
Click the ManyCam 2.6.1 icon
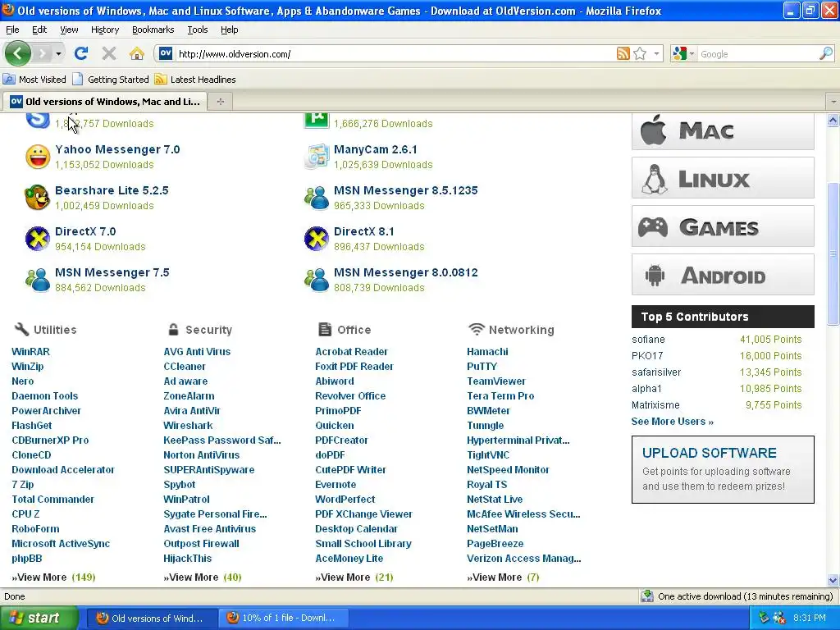tap(317, 157)
